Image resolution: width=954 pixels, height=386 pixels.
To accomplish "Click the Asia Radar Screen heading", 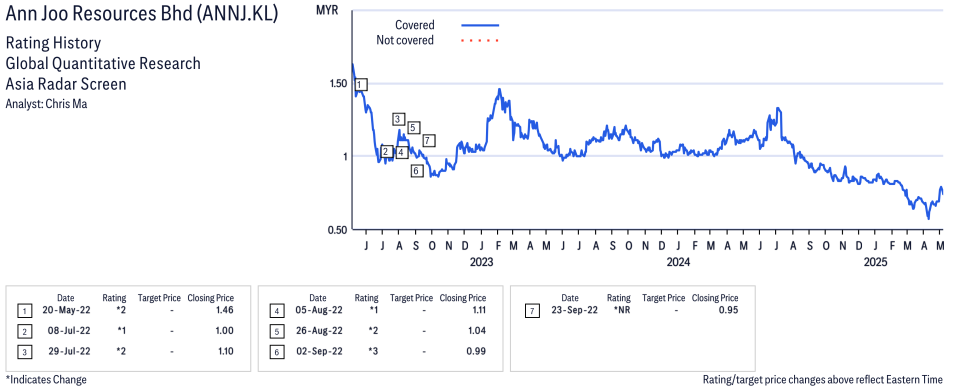I will [x=66, y=84].
